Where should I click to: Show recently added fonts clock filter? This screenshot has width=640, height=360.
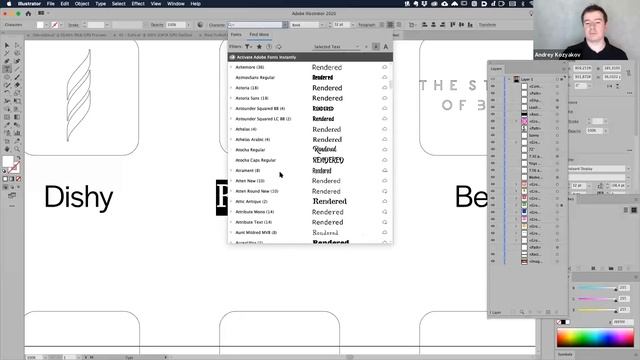269,47
